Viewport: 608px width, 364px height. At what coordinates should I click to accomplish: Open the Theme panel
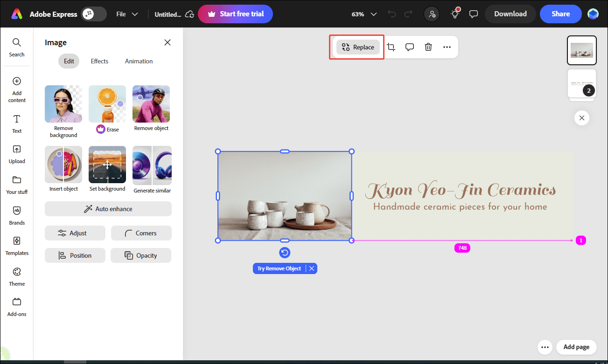16,276
